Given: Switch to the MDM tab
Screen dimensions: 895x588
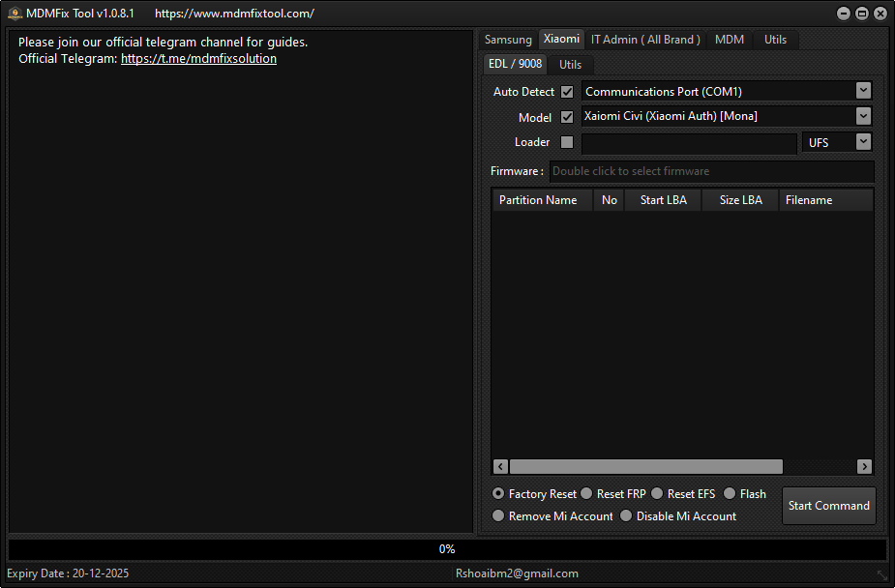Looking at the screenshot, I should point(729,39).
